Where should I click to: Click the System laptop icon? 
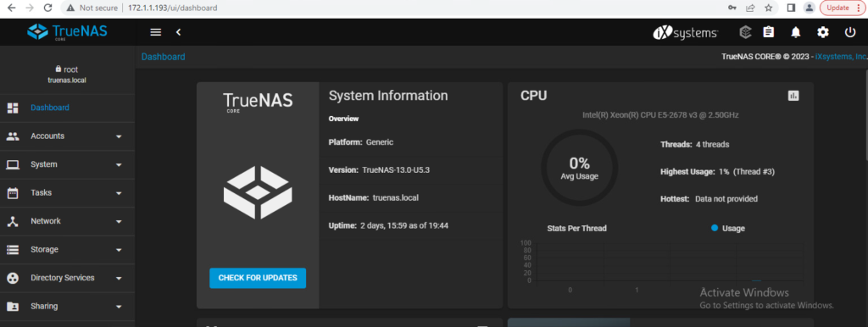click(13, 164)
